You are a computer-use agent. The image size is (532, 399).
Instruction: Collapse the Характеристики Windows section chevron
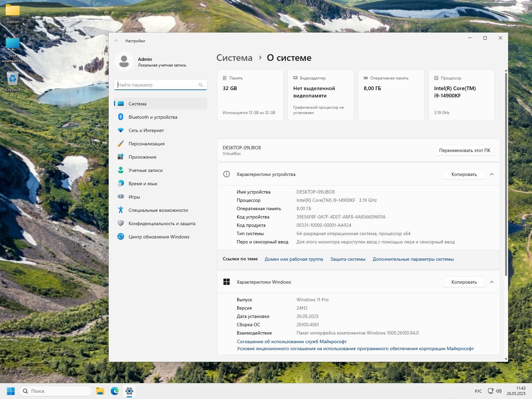pos(492,282)
